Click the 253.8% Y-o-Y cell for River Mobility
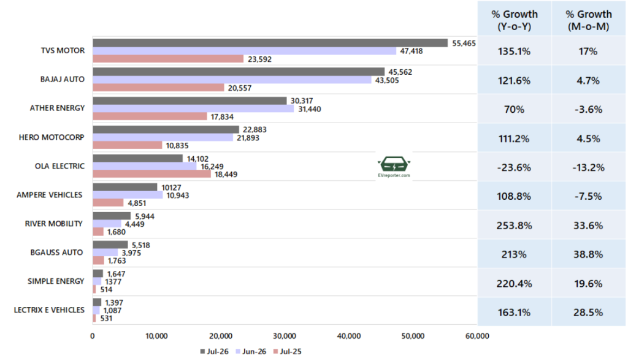This screenshot has height=364, width=628. tap(515, 225)
